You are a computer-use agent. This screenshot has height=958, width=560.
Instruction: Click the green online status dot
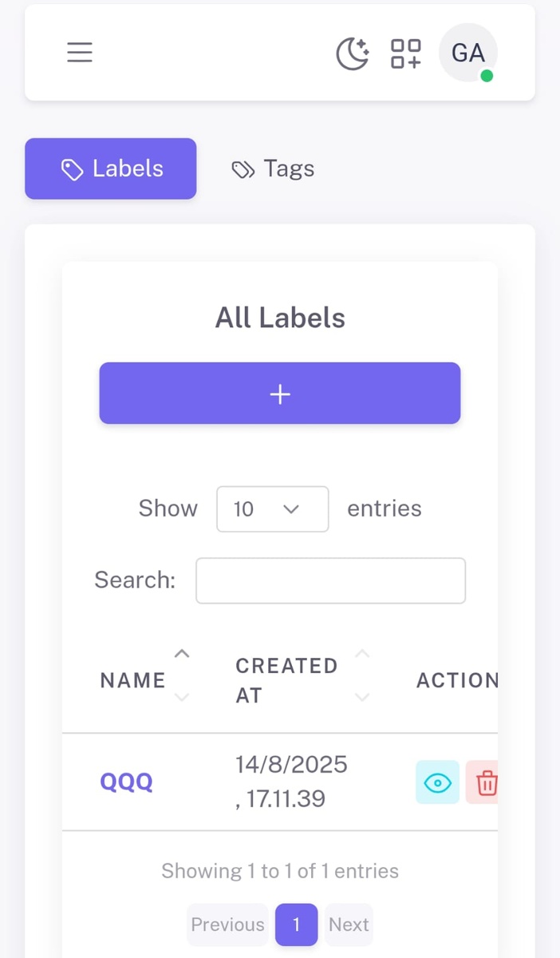(487, 76)
